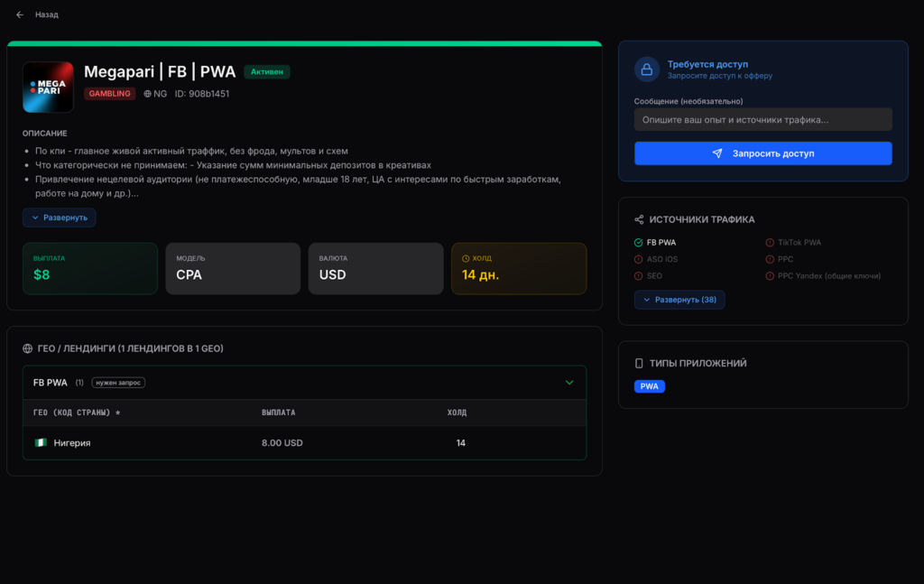924x584 pixels.
Task: Click the GAMBLING category tag
Action: [109, 94]
